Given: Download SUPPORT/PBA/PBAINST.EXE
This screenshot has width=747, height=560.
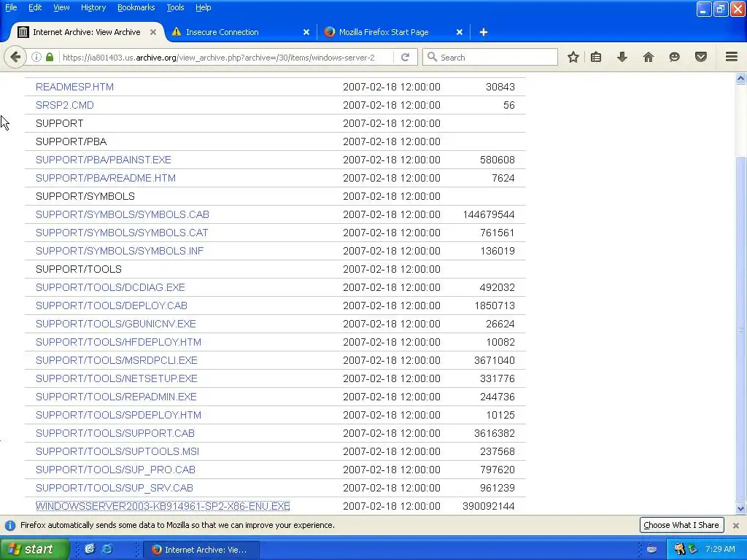Looking at the screenshot, I should coord(104,160).
